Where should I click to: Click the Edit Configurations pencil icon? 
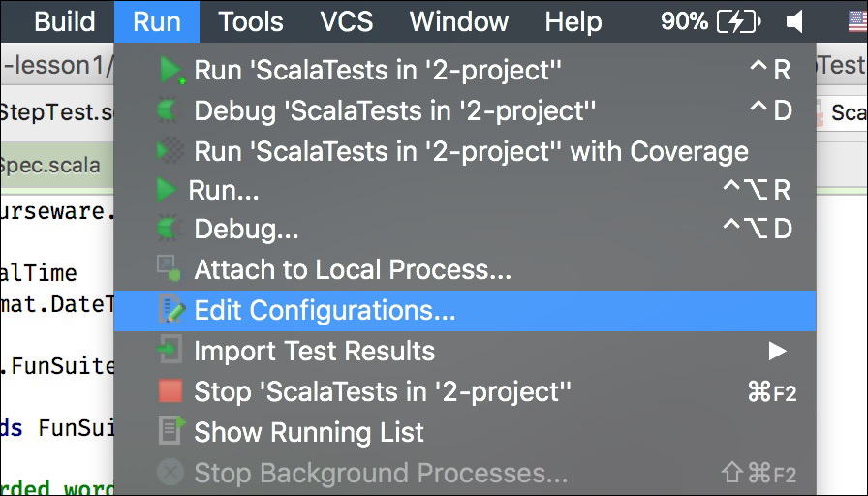click(172, 309)
